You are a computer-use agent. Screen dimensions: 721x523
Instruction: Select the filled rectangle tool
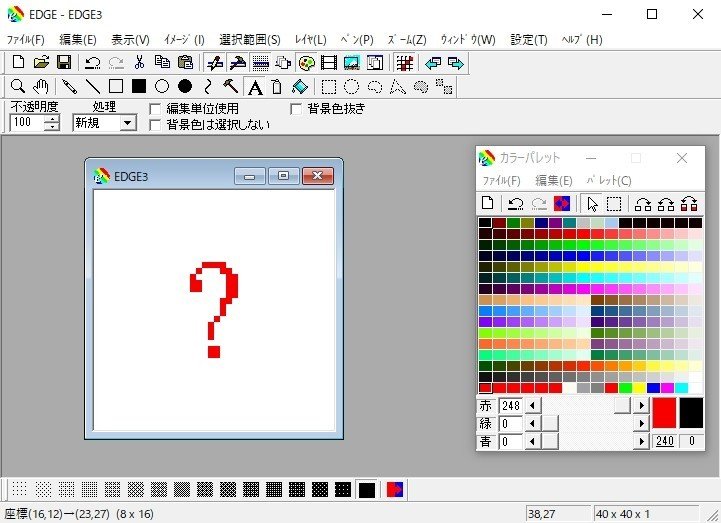[x=139, y=86]
